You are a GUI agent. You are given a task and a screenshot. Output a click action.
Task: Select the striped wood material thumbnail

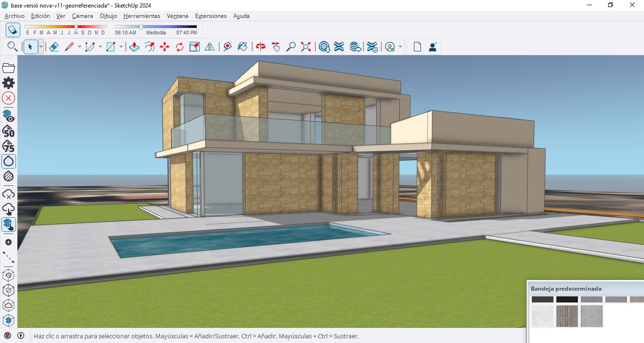[x=567, y=316]
